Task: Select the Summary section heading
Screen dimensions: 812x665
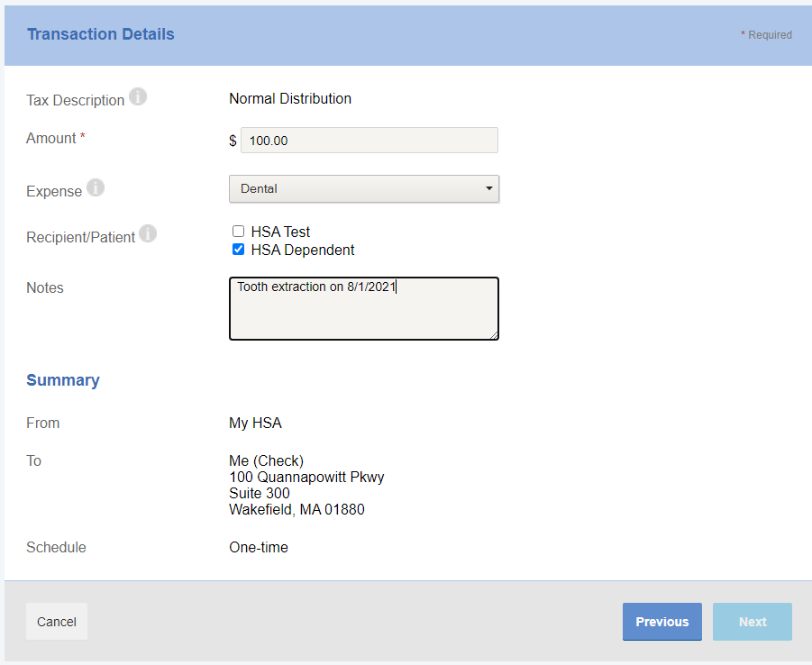Action: coord(63,380)
